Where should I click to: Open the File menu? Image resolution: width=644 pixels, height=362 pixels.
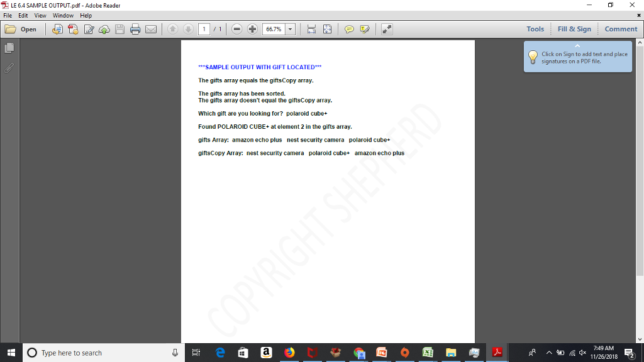point(7,15)
